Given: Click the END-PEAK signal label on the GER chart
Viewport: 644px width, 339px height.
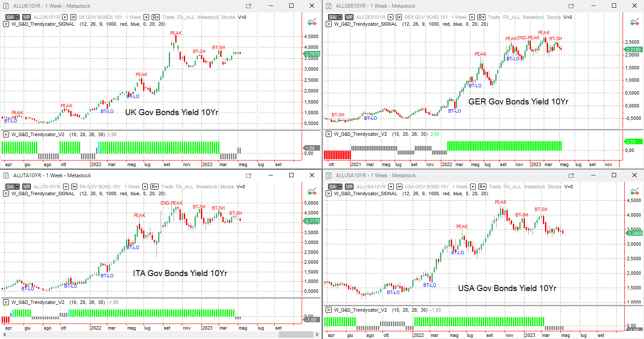Looking at the screenshot, I should coord(528,38).
